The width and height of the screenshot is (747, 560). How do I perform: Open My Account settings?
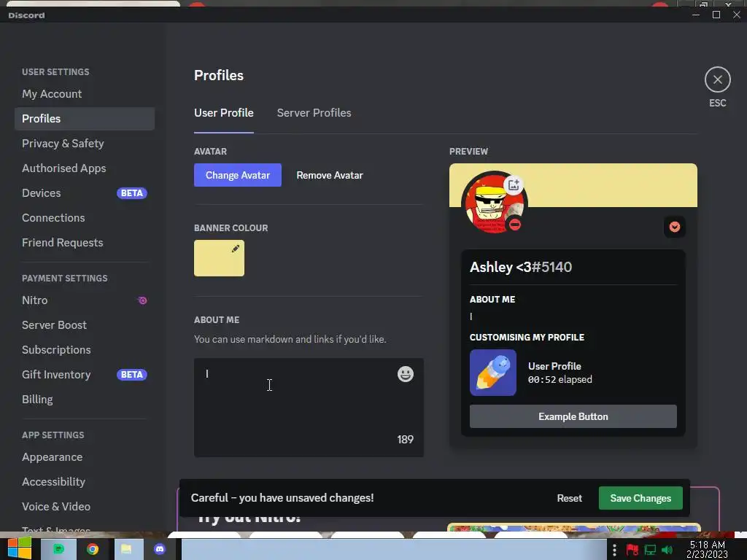[85, 94]
